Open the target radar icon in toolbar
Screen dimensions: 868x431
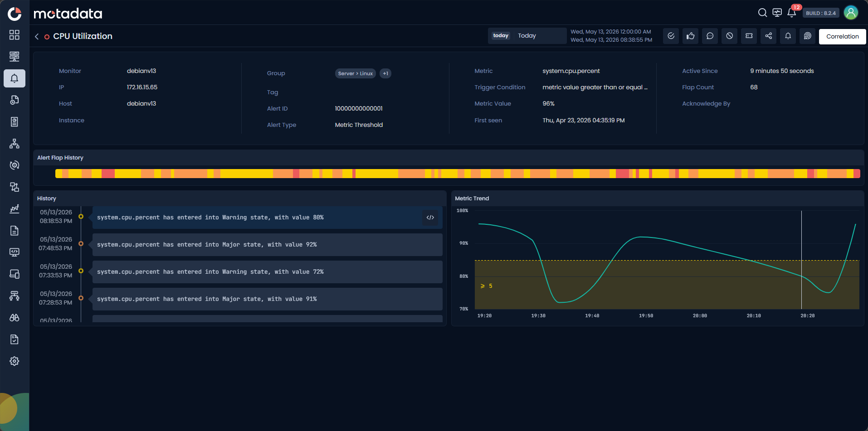808,36
